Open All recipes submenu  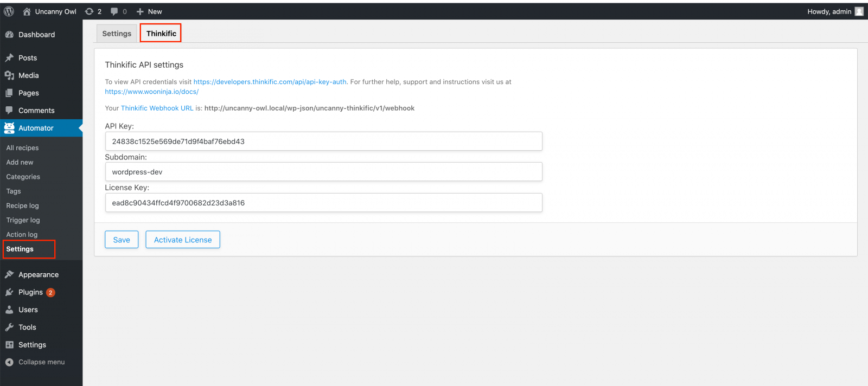click(22, 148)
